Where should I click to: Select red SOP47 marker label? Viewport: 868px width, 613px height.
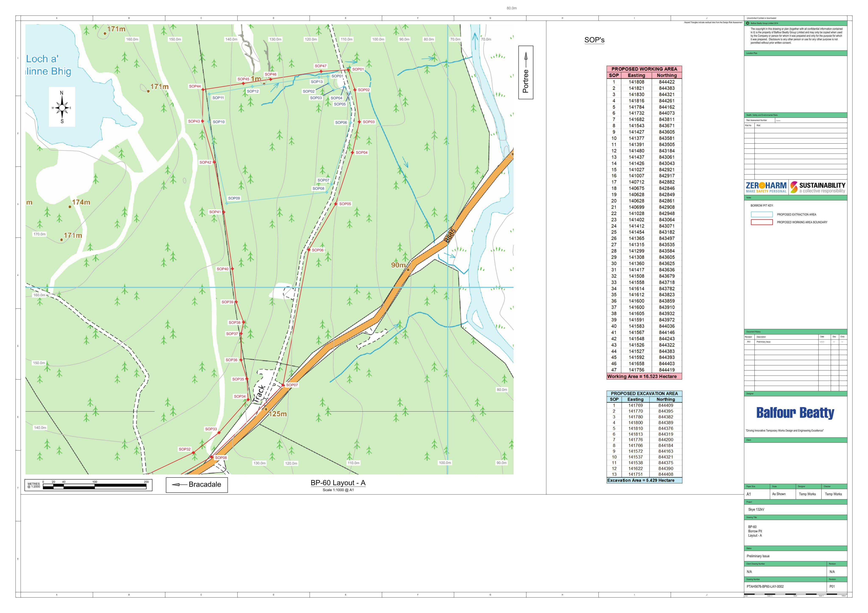[321, 66]
